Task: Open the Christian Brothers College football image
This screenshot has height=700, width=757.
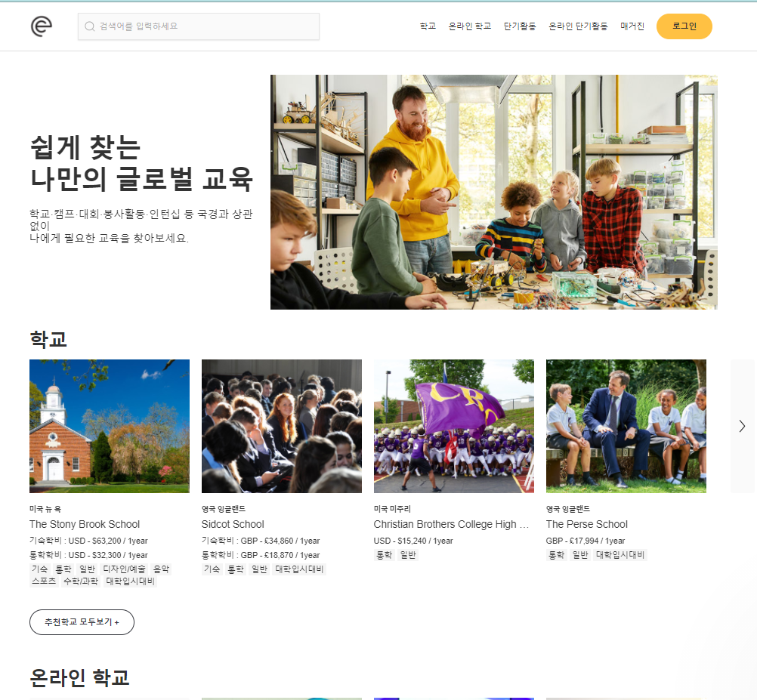Action: coord(454,426)
